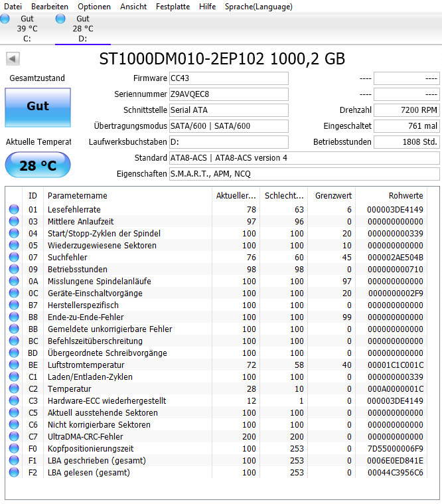Click raw value 0000000002F9
Image resolution: width=442 pixels, height=504 pixels.
tap(396, 293)
